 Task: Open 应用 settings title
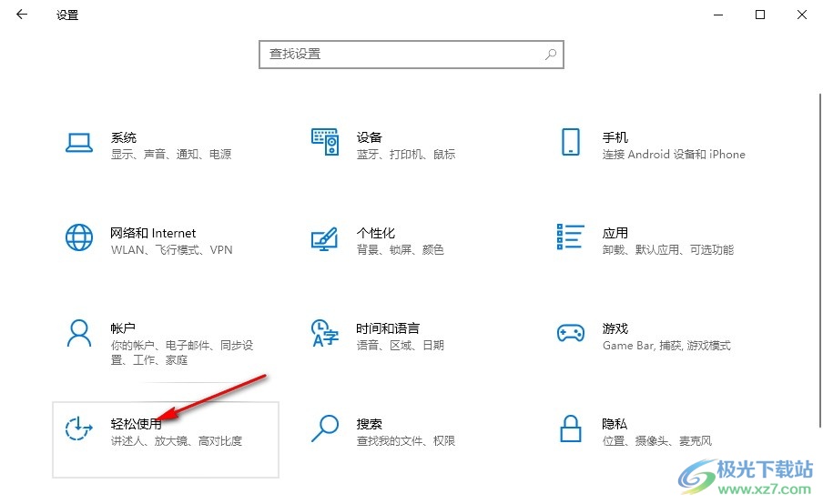(615, 233)
